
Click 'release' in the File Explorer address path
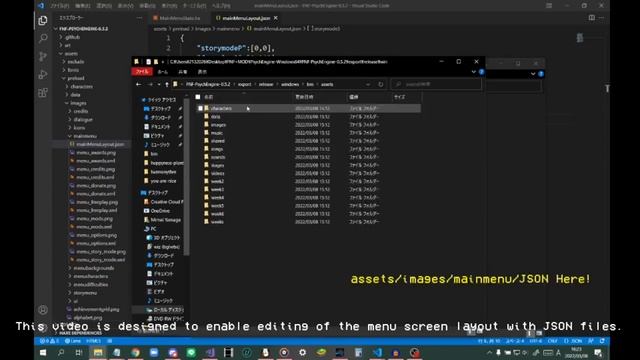pyautogui.click(x=266, y=84)
